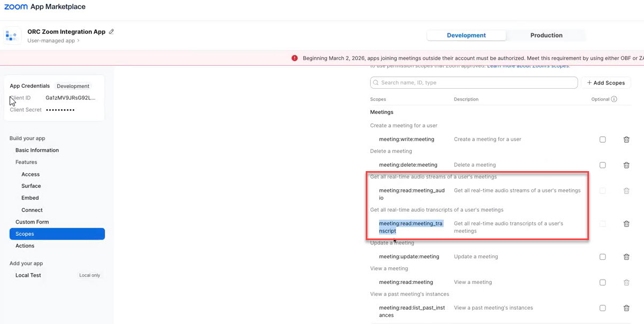Mark meeting:read:meeting as optional
Viewport: 644px width, 324px height.
click(x=602, y=282)
